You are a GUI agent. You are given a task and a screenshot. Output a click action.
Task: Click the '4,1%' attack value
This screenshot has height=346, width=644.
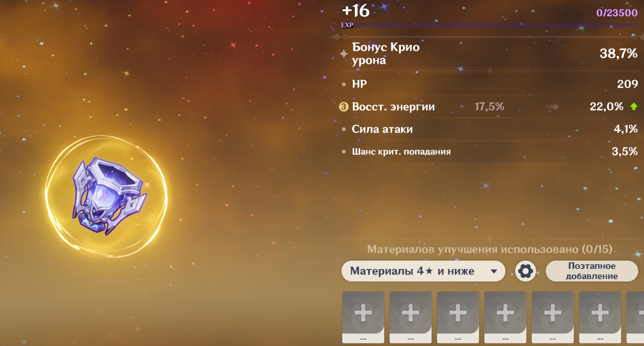(625, 129)
